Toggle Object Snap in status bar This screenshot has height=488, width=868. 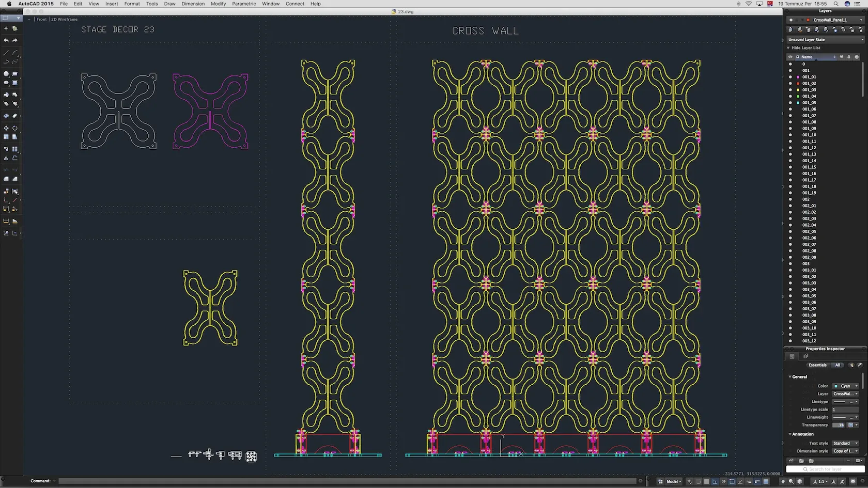(732, 481)
